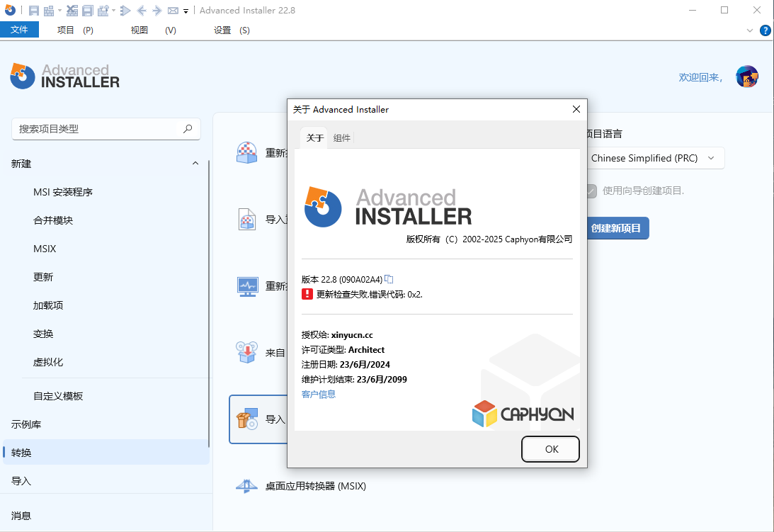774x532 pixels.
Task: Click the box with discs and red arrow icon
Action: (x=247, y=353)
